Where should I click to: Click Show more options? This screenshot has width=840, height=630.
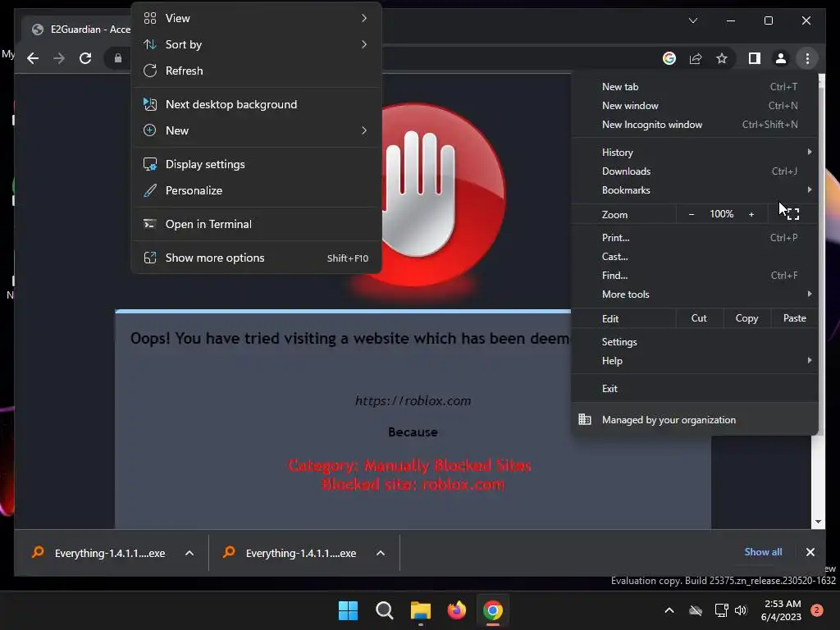point(256,258)
